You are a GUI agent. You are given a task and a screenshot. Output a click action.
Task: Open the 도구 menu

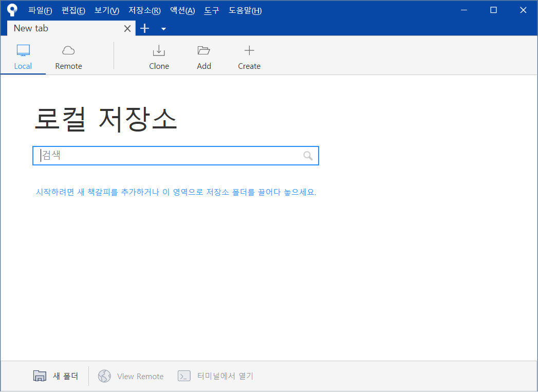212,11
